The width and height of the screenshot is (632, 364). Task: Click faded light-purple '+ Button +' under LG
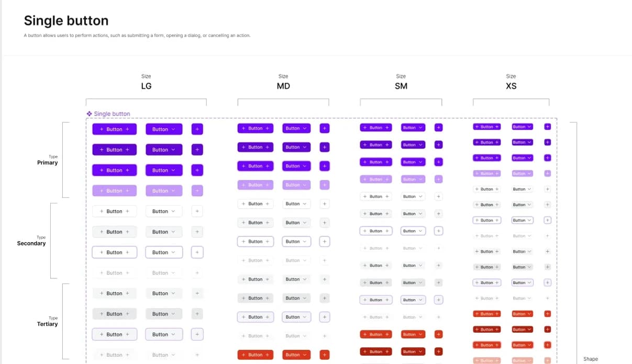pyautogui.click(x=115, y=191)
